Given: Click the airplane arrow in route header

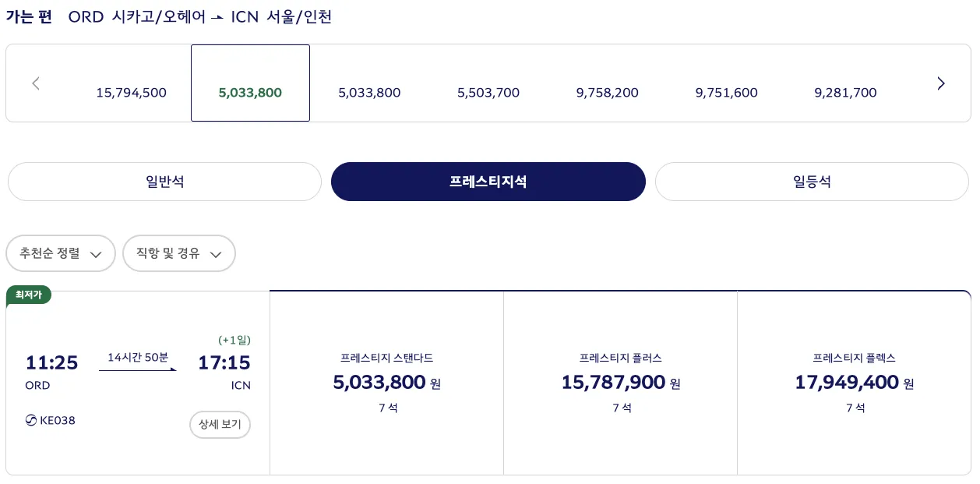Looking at the screenshot, I should [219, 18].
